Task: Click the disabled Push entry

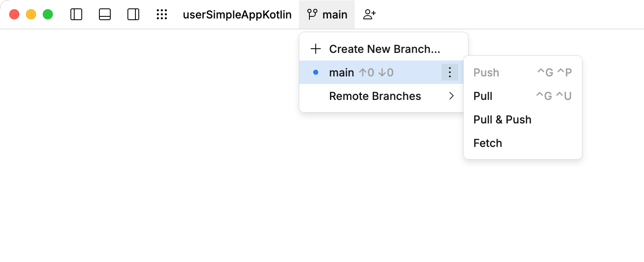Action: tap(486, 72)
